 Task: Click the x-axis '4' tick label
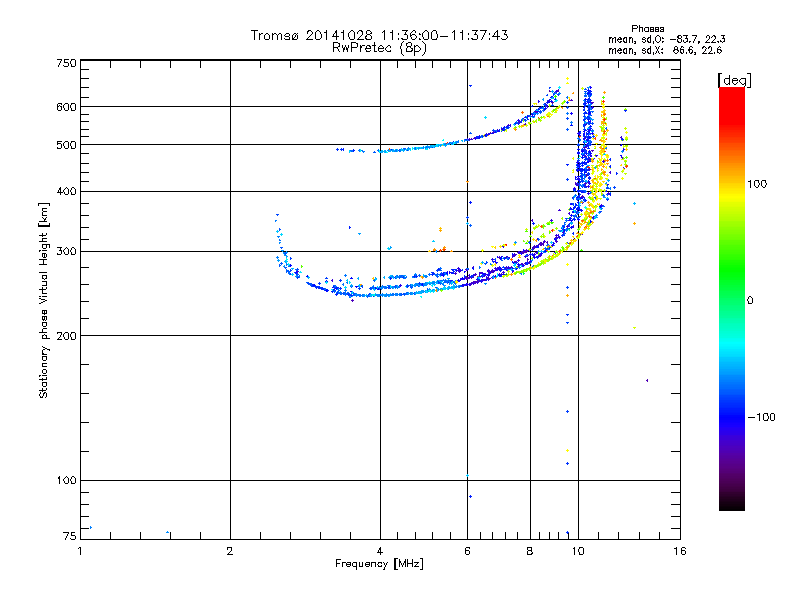[380, 551]
